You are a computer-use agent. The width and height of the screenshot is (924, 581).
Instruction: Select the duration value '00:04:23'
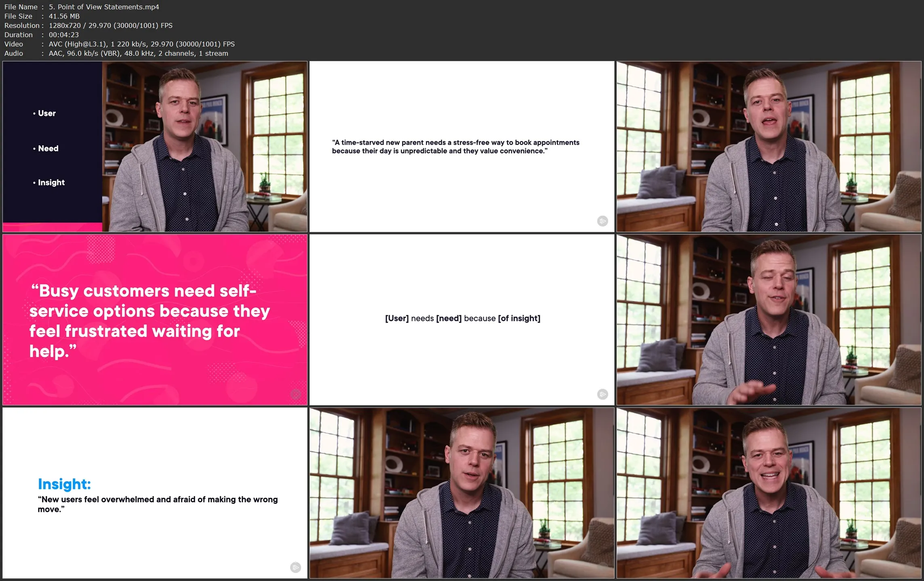tap(64, 35)
